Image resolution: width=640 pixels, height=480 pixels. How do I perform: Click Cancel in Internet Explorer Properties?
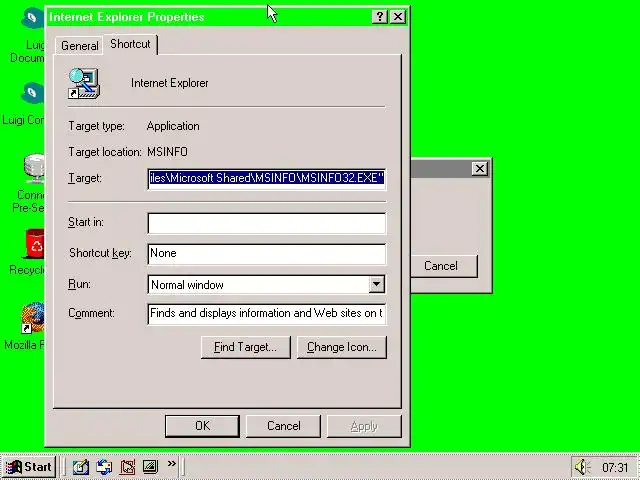pyautogui.click(x=283, y=426)
